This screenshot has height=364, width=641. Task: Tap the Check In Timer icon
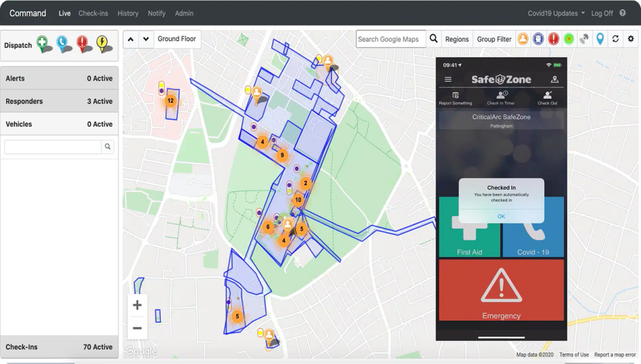tap(501, 96)
